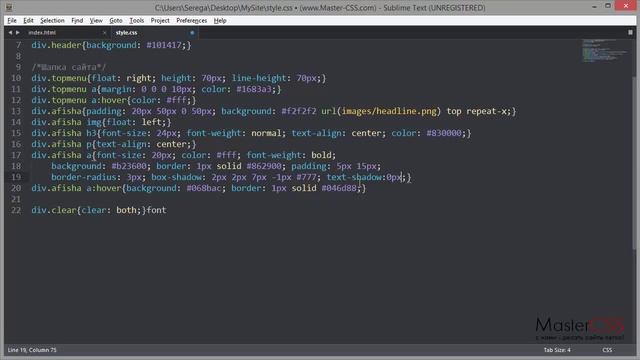The width and height of the screenshot is (640, 360).
Task: Open the Project menu
Action: pos(160,20)
